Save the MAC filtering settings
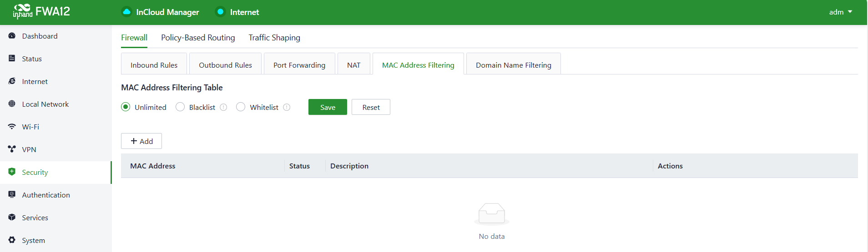Viewport: 868px width, 252px height. click(328, 107)
